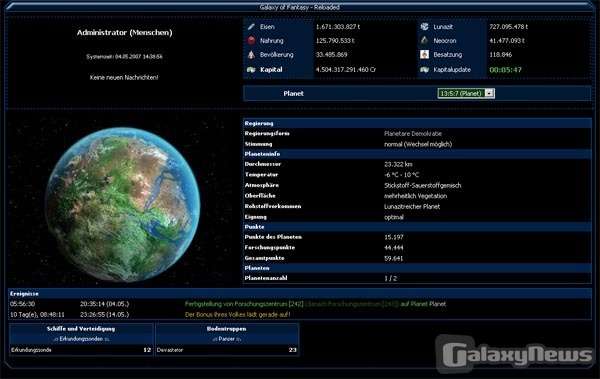Click the arrow button of planet dropdown
Viewport: 600px width, 379px height.
tap(489, 93)
